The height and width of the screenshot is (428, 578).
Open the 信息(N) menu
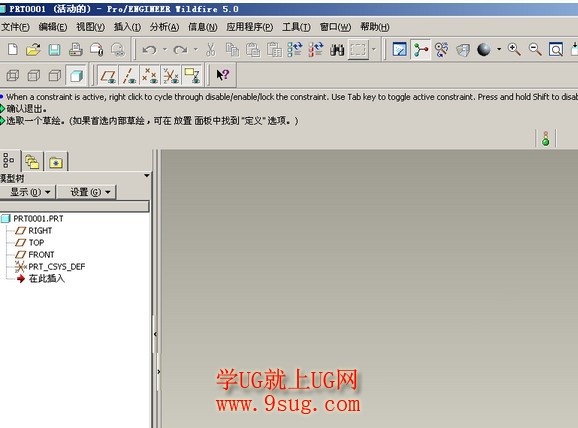click(x=203, y=27)
